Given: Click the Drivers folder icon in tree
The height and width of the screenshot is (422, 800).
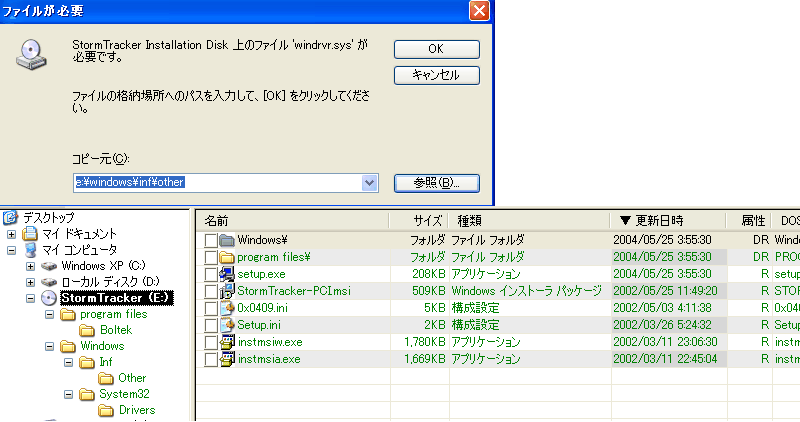Looking at the screenshot, I should pos(106,411).
